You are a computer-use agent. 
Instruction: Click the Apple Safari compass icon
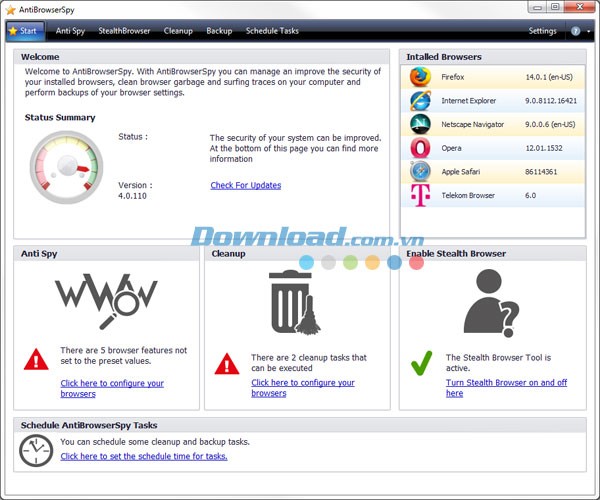[420, 171]
